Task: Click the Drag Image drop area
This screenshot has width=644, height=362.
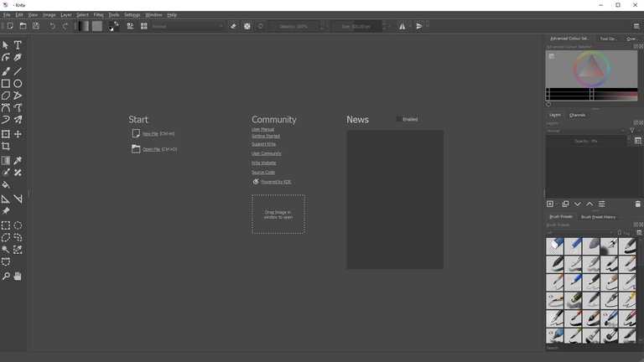Action: 278,215
